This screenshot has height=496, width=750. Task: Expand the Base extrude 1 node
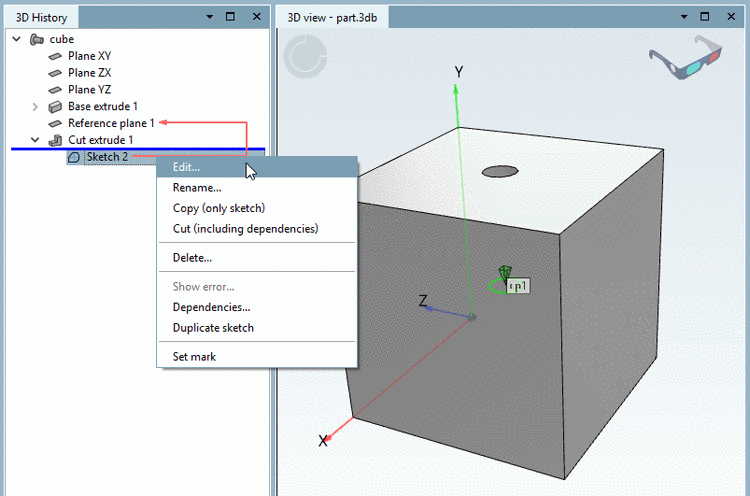coord(35,107)
